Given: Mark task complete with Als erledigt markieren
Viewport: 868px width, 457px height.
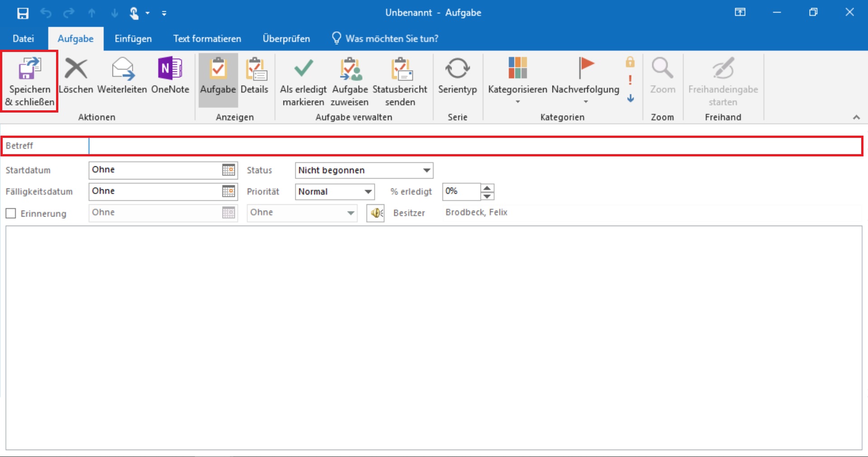Looking at the screenshot, I should 303,82.
